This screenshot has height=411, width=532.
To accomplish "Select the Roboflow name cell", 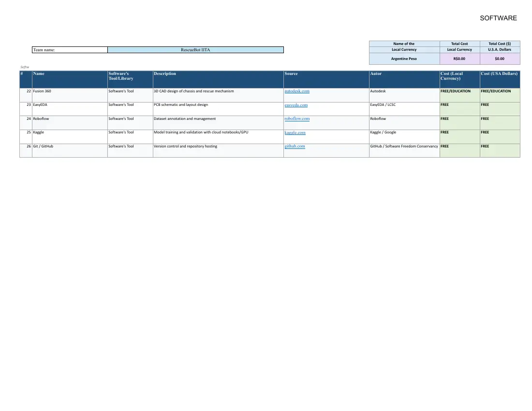I will (70, 123).
